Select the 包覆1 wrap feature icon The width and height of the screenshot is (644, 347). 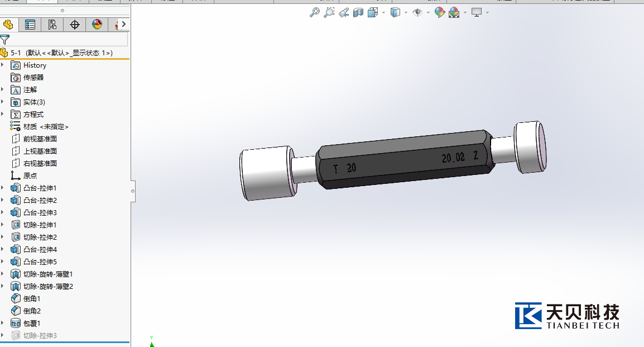pos(16,323)
